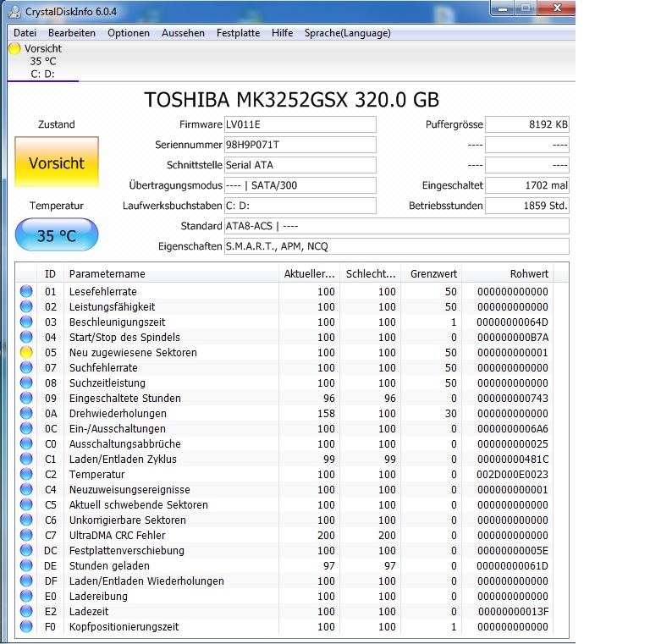The image size is (650, 644).
Task: Open the Hilfe menu
Action: click(x=283, y=33)
